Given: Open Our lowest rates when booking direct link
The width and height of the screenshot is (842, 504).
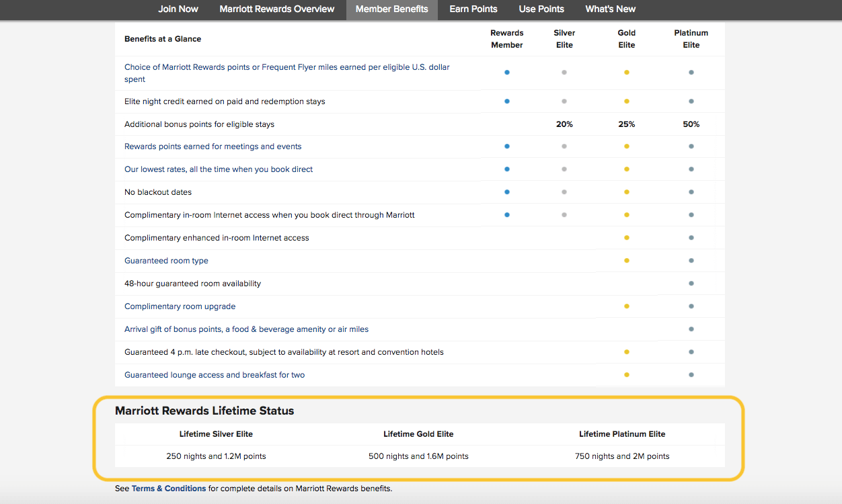Looking at the screenshot, I should tap(219, 169).
